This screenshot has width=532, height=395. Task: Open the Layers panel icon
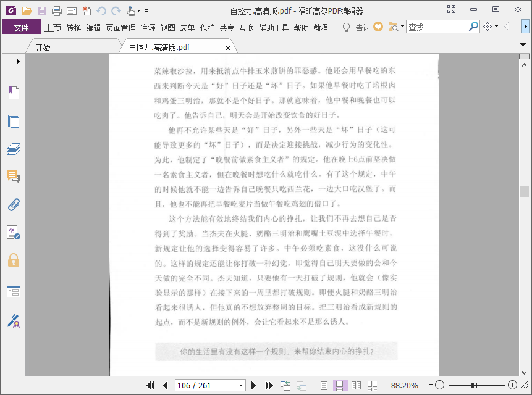tap(14, 149)
